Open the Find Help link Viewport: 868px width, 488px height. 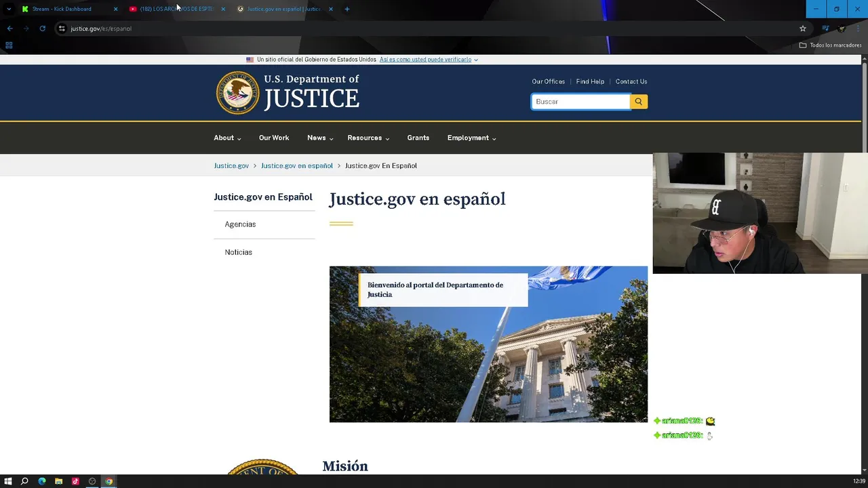590,81
